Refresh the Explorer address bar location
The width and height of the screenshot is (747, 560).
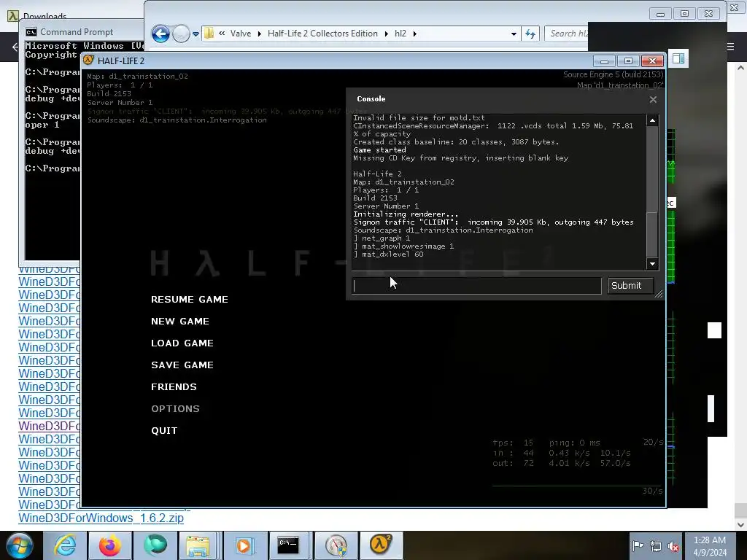click(x=530, y=34)
